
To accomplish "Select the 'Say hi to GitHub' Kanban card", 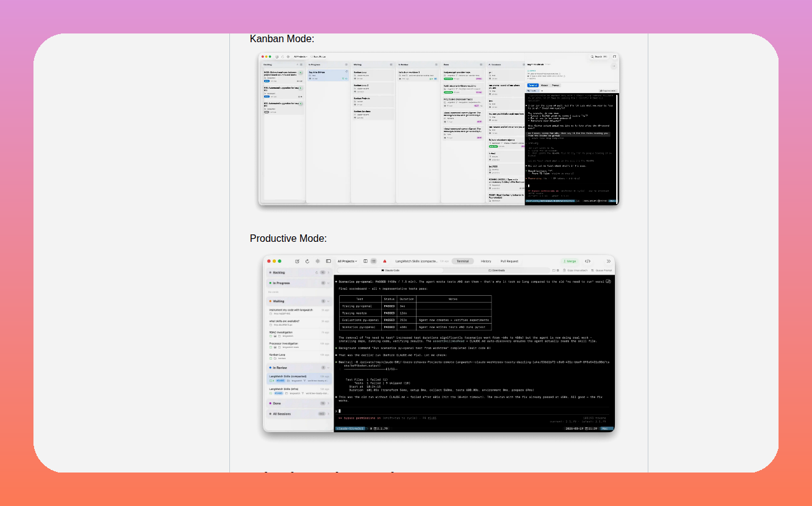I will [x=328, y=75].
